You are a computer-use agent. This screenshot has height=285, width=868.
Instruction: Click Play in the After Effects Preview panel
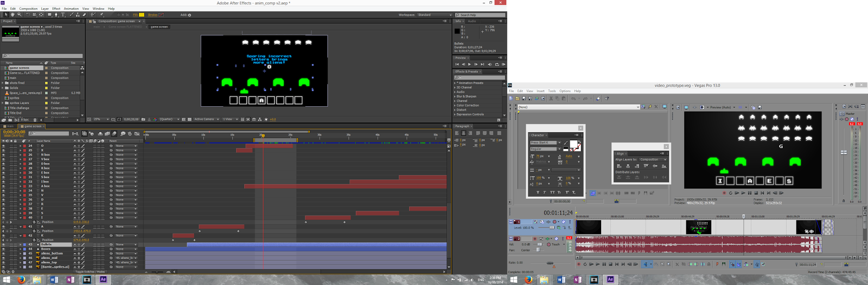[x=470, y=64]
